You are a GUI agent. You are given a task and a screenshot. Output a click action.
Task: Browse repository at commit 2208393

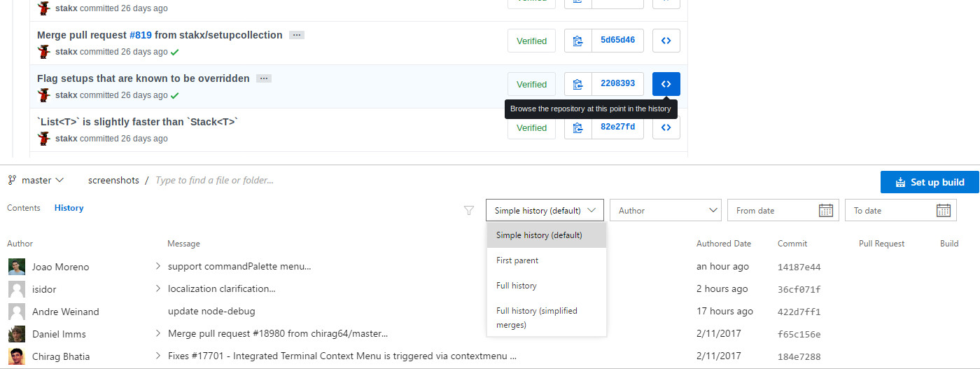(x=666, y=84)
